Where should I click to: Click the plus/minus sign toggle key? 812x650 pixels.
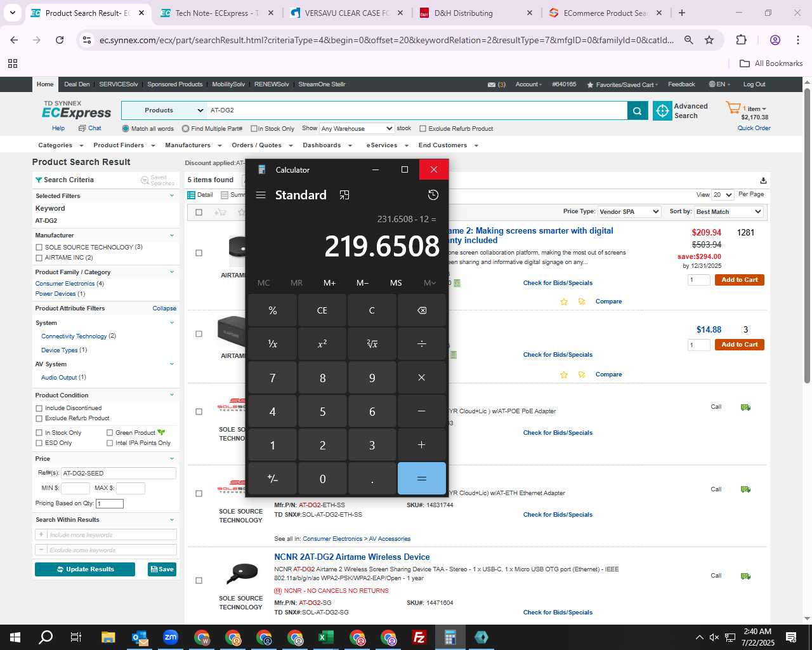273,478
